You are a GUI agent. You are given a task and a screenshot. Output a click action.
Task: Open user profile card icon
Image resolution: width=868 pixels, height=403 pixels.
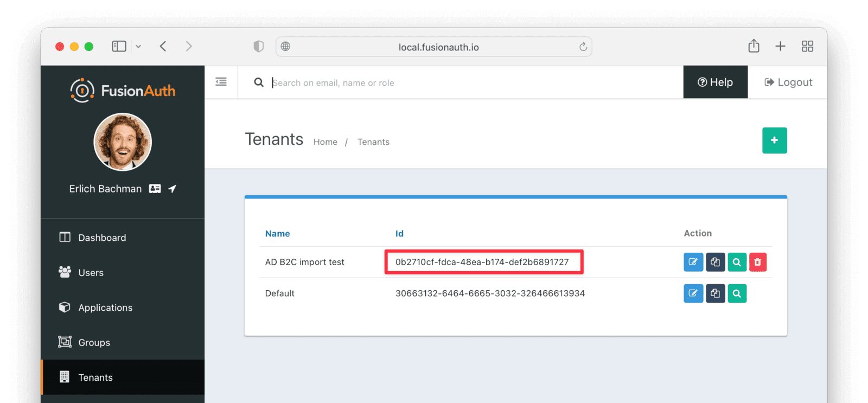coord(155,189)
